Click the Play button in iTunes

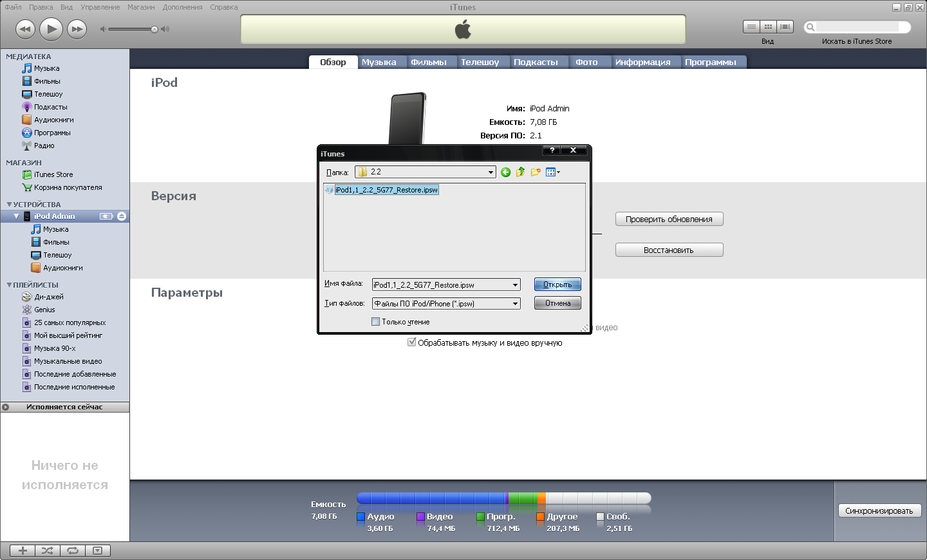click(x=51, y=29)
